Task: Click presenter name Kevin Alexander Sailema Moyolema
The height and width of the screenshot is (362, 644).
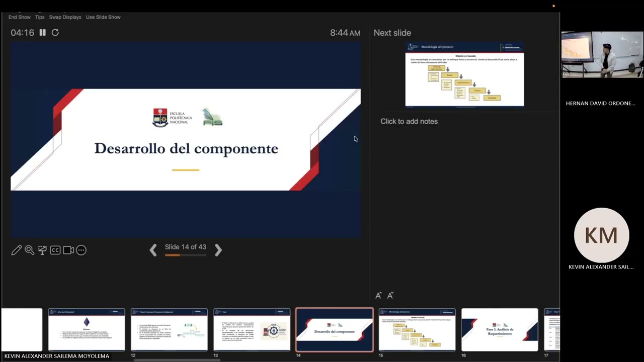Action: point(56,356)
